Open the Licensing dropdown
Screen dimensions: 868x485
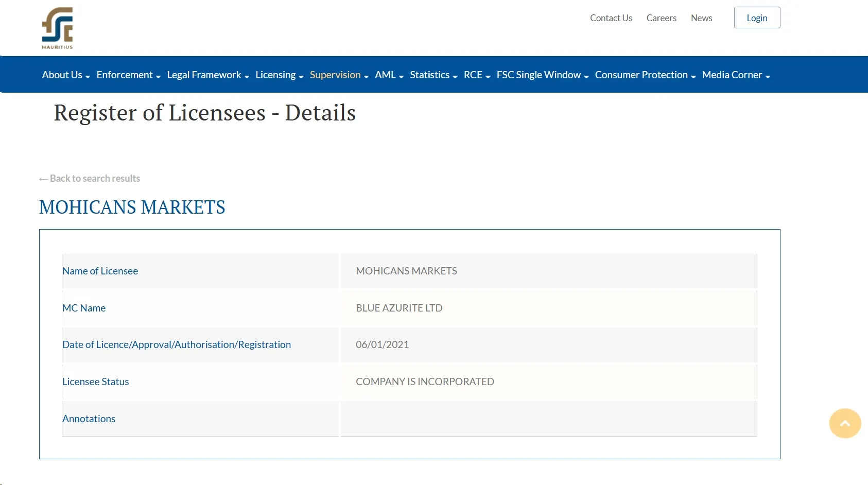(x=280, y=75)
